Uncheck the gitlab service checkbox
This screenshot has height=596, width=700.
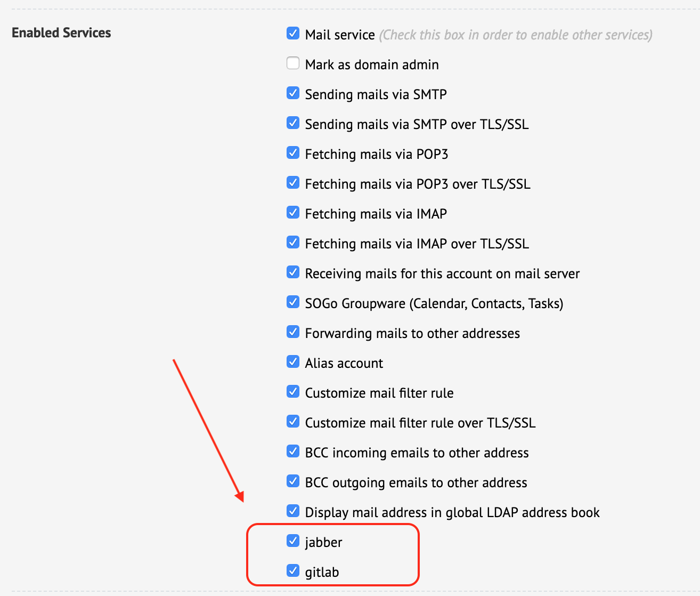[293, 571]
